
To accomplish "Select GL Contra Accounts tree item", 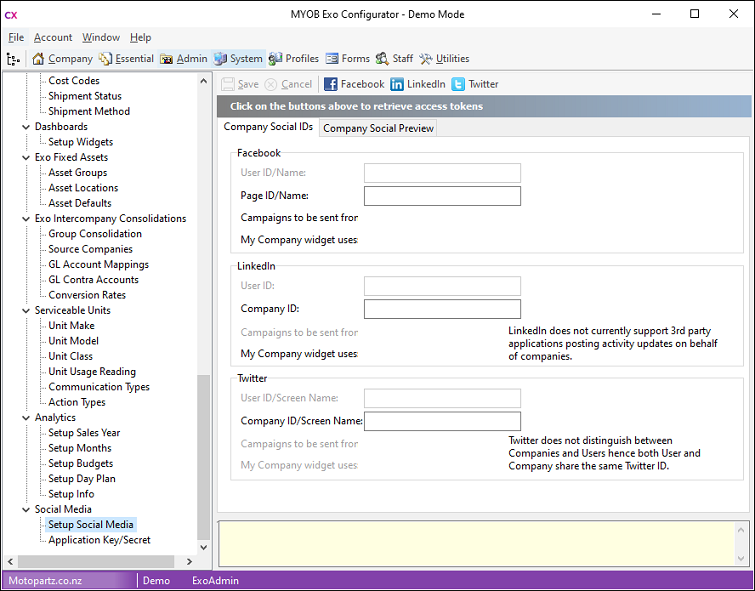I will click(93, 280).
